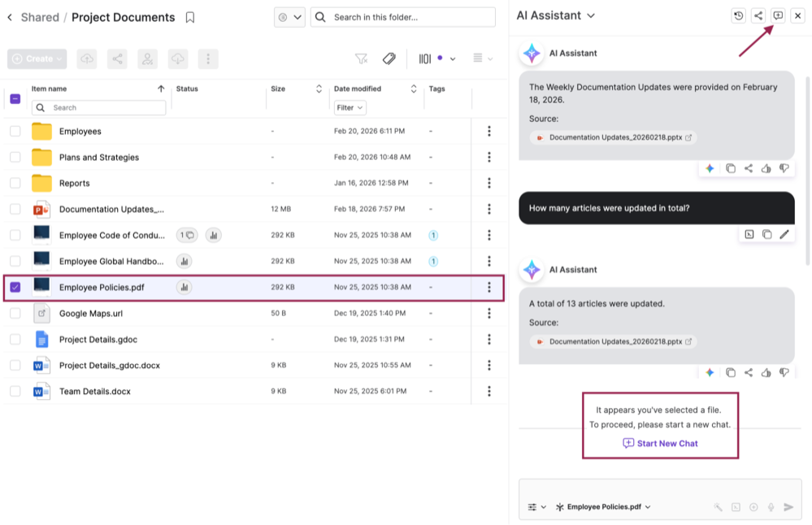812x525 pixels.
Task: Click the new chat icon in header
Action: coord(778,15)
